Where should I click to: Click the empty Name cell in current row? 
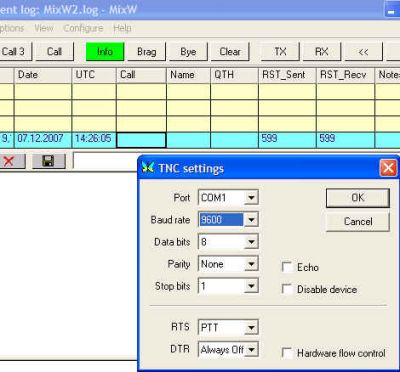[189, 140]
